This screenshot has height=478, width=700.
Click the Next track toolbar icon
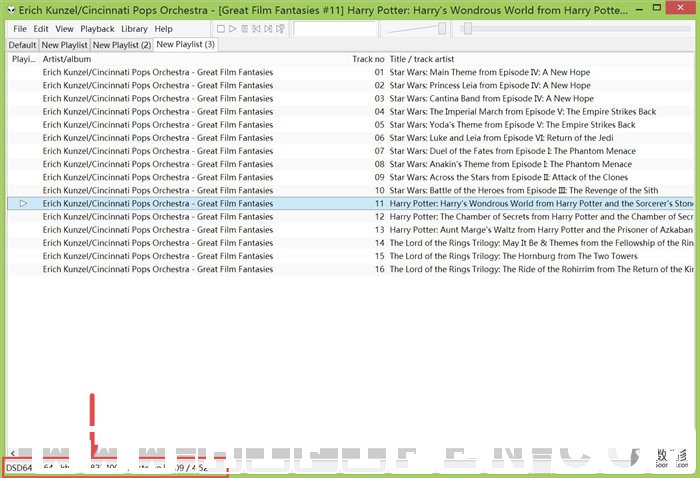coord(268,29)
